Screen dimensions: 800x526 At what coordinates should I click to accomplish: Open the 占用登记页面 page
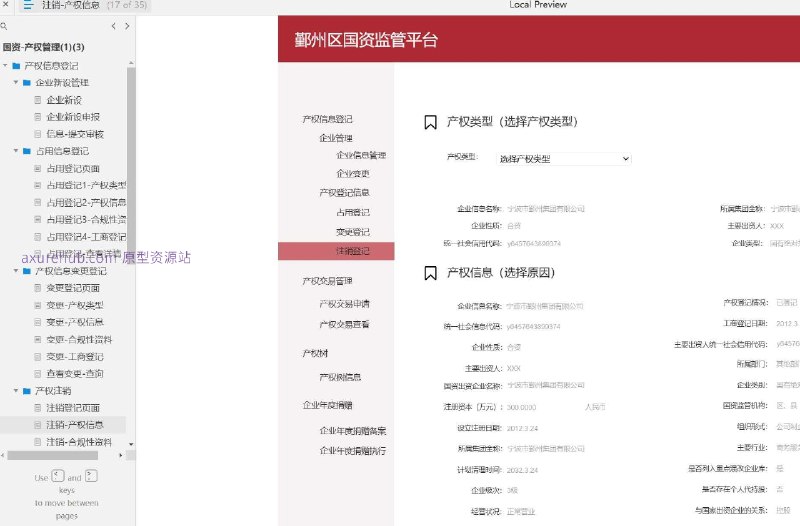[73, 168]
